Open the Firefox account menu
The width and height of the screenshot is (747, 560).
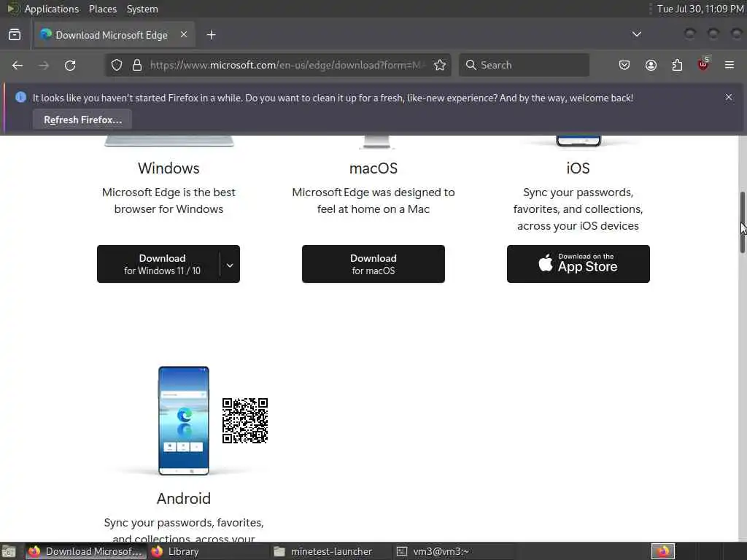(x=651, y=65)
